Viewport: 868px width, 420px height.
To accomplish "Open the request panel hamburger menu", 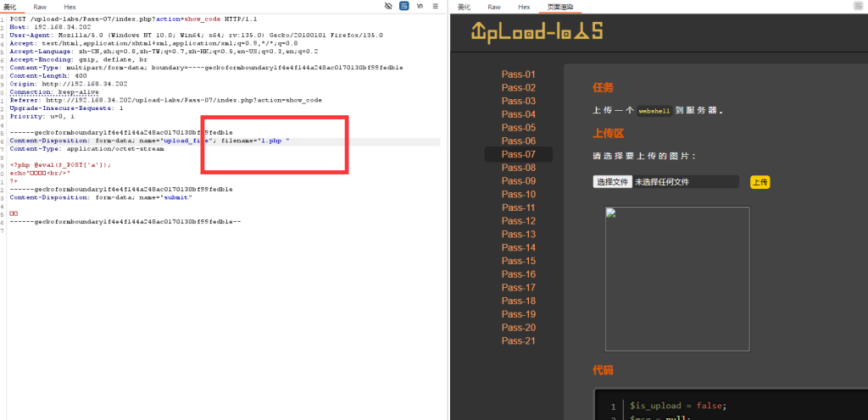I will pos(436,6).
